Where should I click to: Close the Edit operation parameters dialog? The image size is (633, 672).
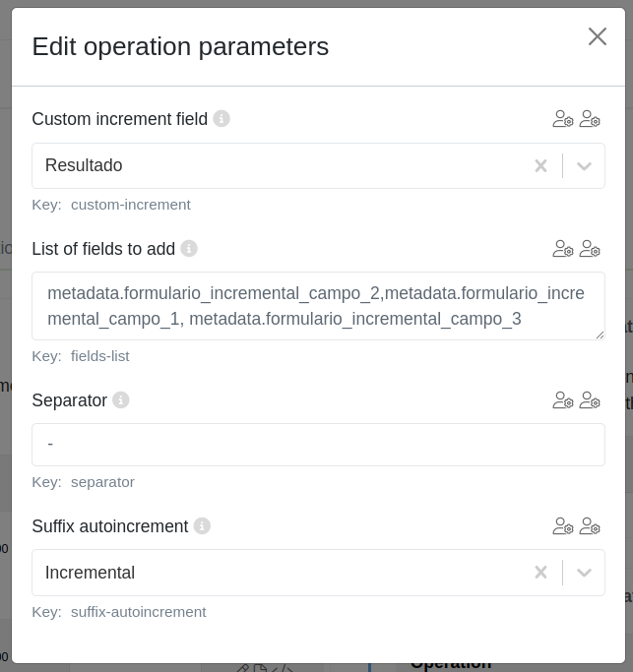click(x=598, y=36)
